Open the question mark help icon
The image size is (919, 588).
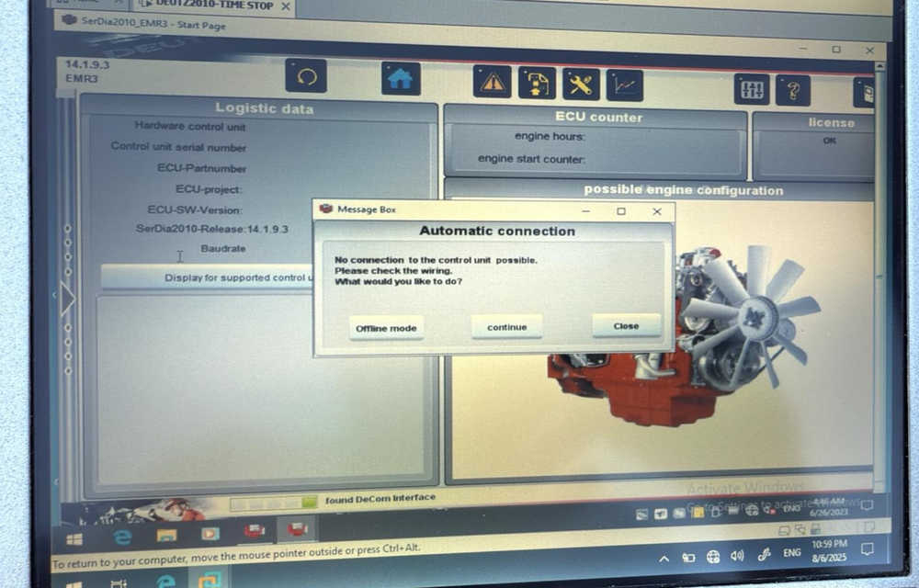(x=793, y=91)
